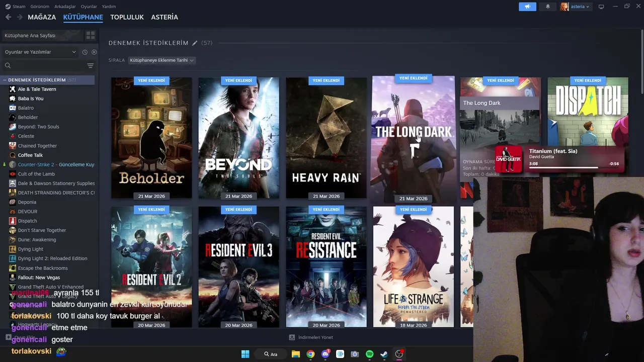Open Google Chrome from taskbar
This screenshot has width=644, height=362.
click(x=310, y=354)
